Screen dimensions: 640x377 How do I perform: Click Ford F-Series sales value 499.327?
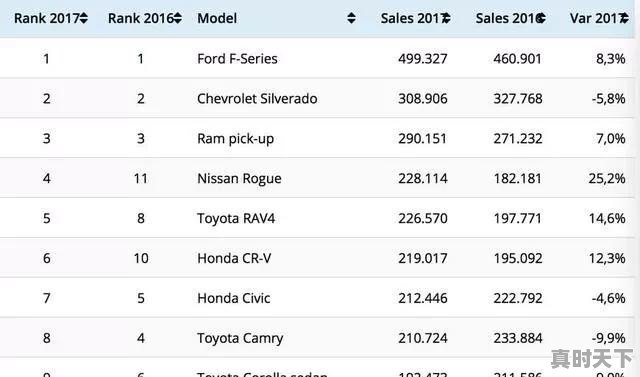point(423,59)
